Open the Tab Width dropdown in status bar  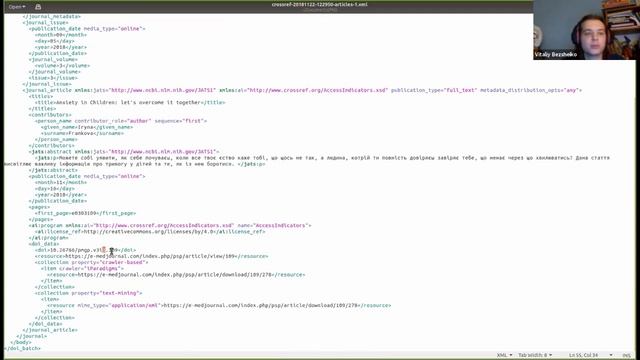535,355
